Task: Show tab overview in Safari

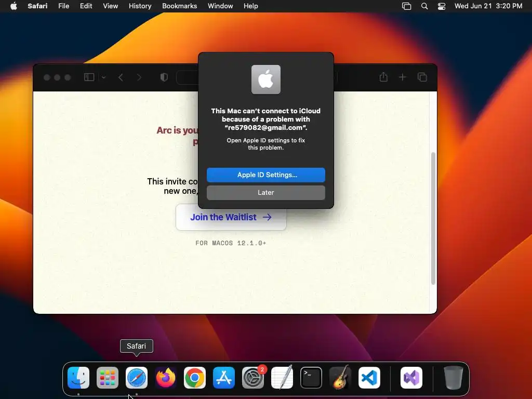Action: 422,77
